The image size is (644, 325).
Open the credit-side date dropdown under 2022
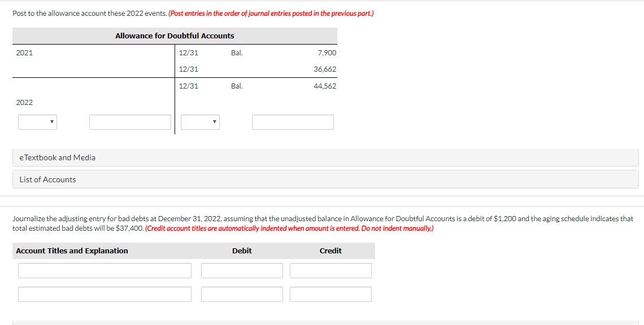[200, 122]
